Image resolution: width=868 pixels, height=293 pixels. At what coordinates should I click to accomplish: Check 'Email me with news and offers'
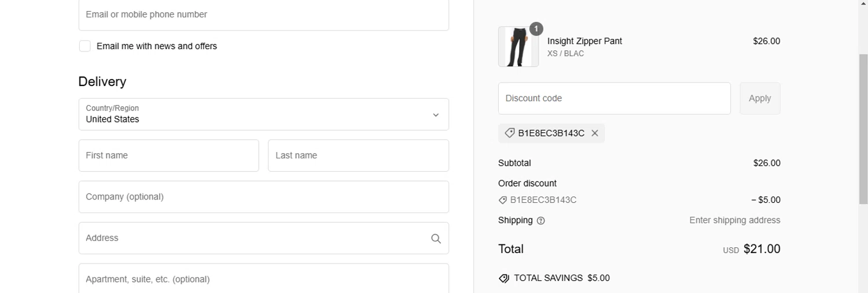tap(85, 46)
